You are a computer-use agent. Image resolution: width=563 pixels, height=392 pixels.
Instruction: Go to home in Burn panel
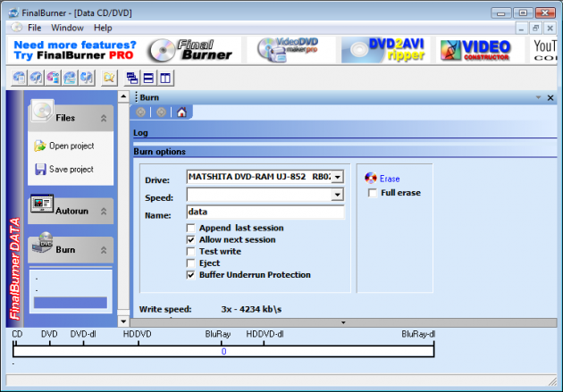(181, 113)
